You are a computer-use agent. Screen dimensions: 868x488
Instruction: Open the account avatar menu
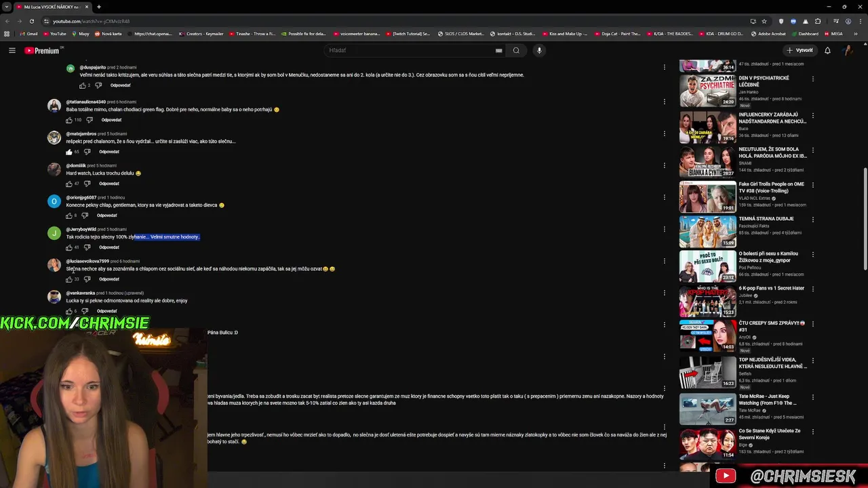coord(848,50)
